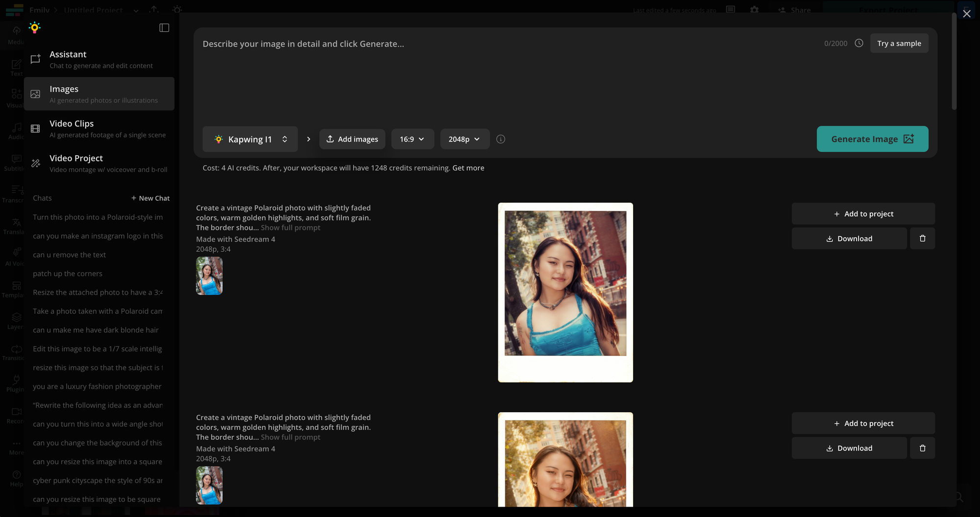This screenshot has width=980, height=517.
Task: Open the Record panel
Action: pos(15,415)
